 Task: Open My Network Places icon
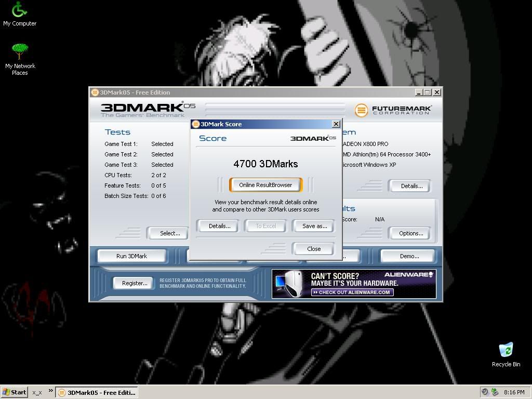(20, 59)
